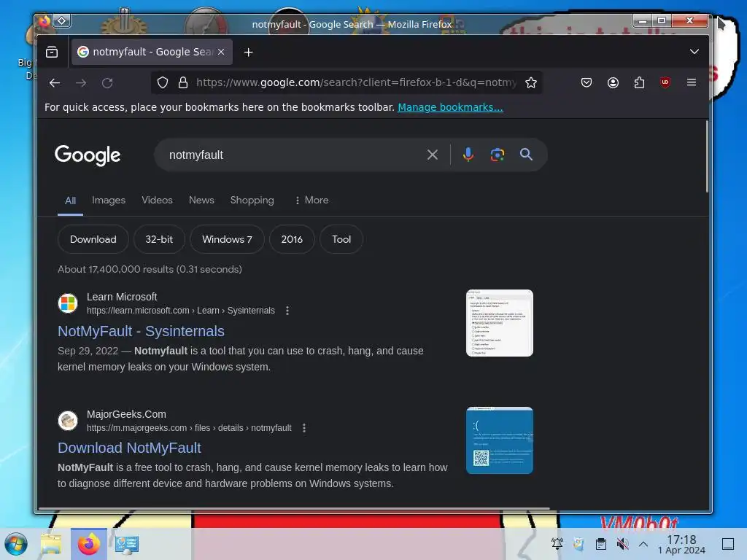This screenshot has height=560, width=747.
Task: Go back to the previous page
Action: [x=55, y=83]
